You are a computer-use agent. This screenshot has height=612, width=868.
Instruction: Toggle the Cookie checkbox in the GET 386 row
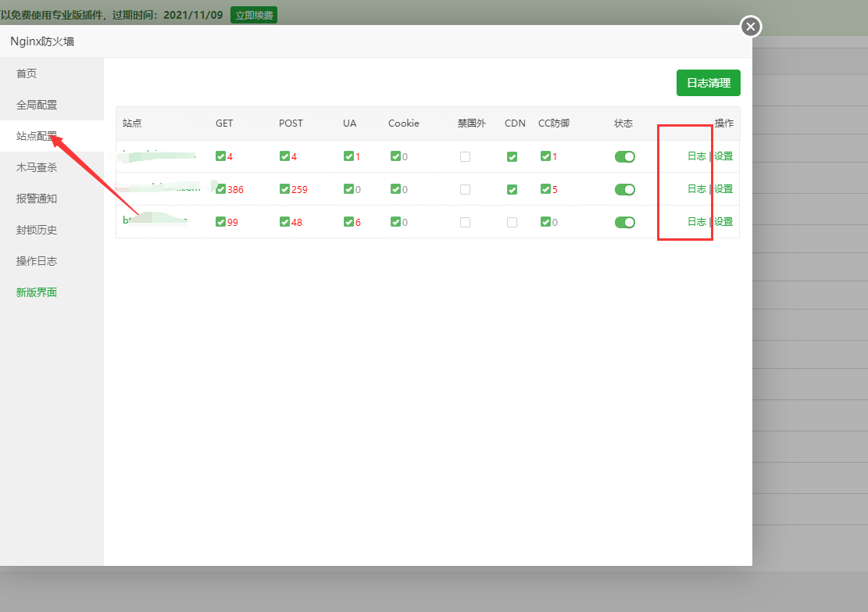[x=395, y=189]
